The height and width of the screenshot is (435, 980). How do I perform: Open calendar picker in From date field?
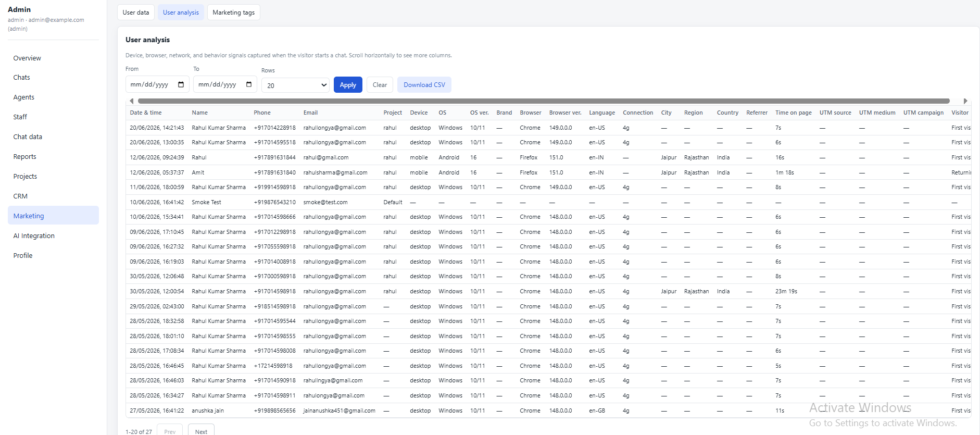181,84
